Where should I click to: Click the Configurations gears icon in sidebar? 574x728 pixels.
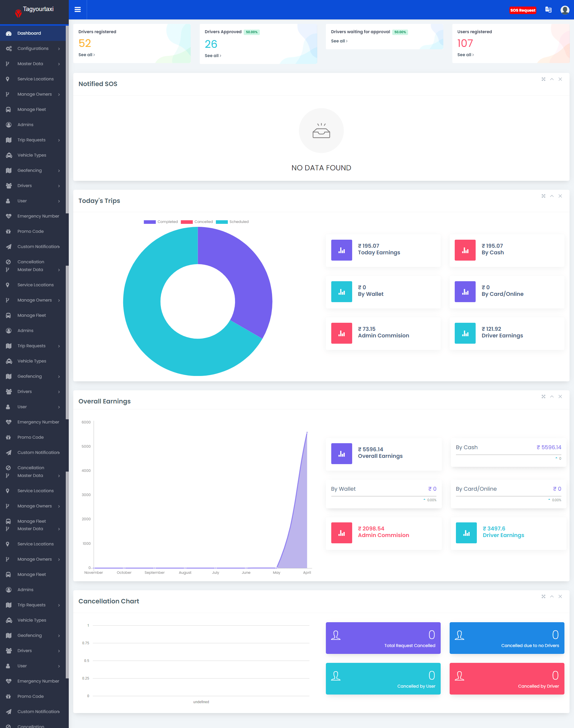pyautogui.click(x=9, y=48)
